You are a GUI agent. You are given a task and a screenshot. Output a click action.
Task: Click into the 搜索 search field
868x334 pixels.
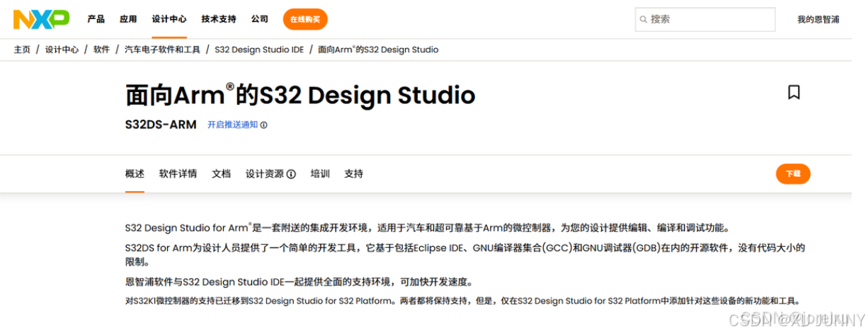(705, 20)
